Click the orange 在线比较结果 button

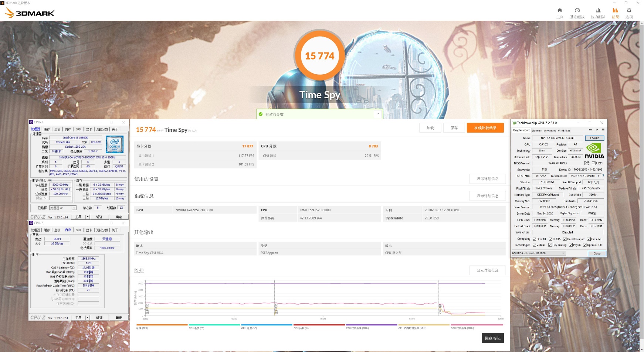(x=485, y=128)
